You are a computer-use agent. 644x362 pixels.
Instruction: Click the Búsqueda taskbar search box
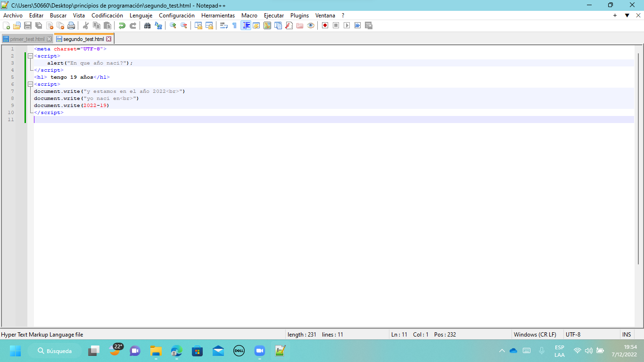[55, 351]
